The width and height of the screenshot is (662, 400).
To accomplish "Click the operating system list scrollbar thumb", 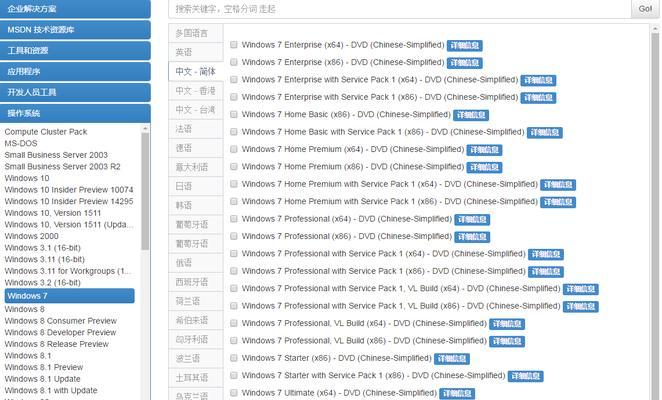I will coord(145,191).
